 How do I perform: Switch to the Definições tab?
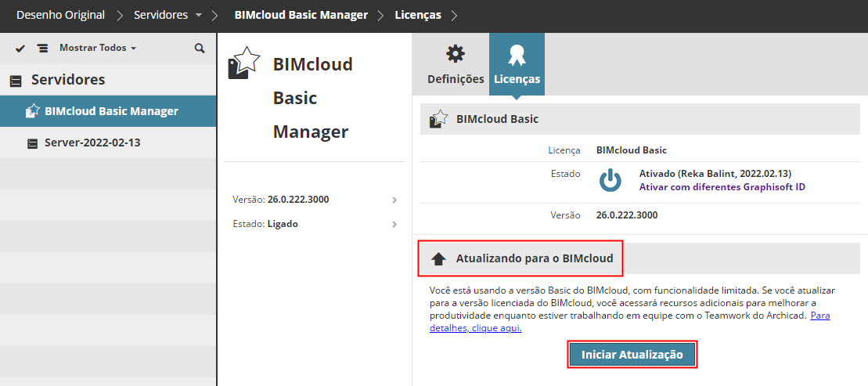[x=456, y=64]
